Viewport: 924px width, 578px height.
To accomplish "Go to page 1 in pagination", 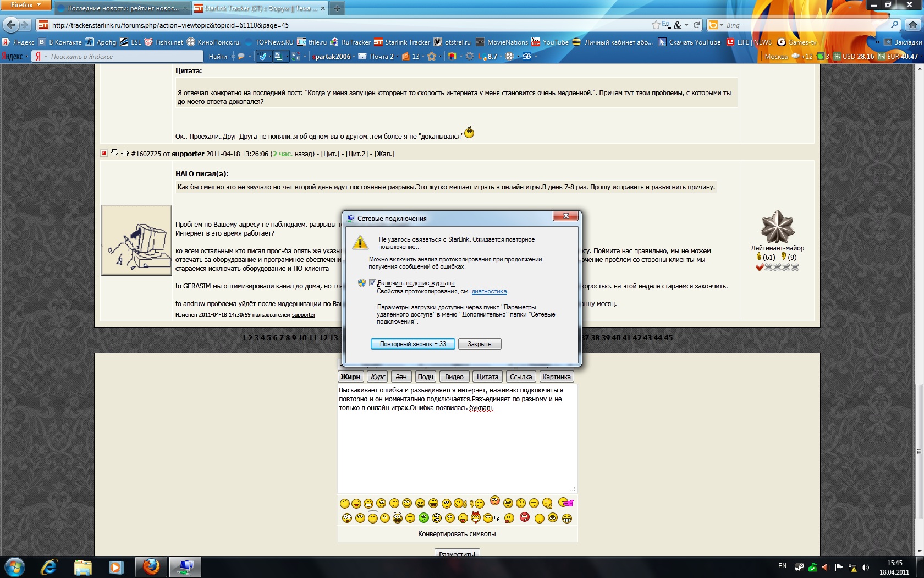I will [x=244, y=337].
